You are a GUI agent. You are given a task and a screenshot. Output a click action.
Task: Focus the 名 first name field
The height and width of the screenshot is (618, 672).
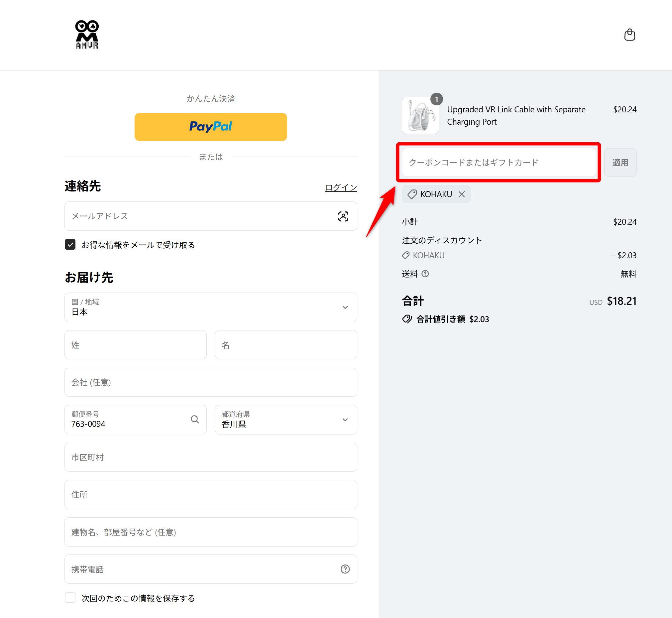[286, 345]
